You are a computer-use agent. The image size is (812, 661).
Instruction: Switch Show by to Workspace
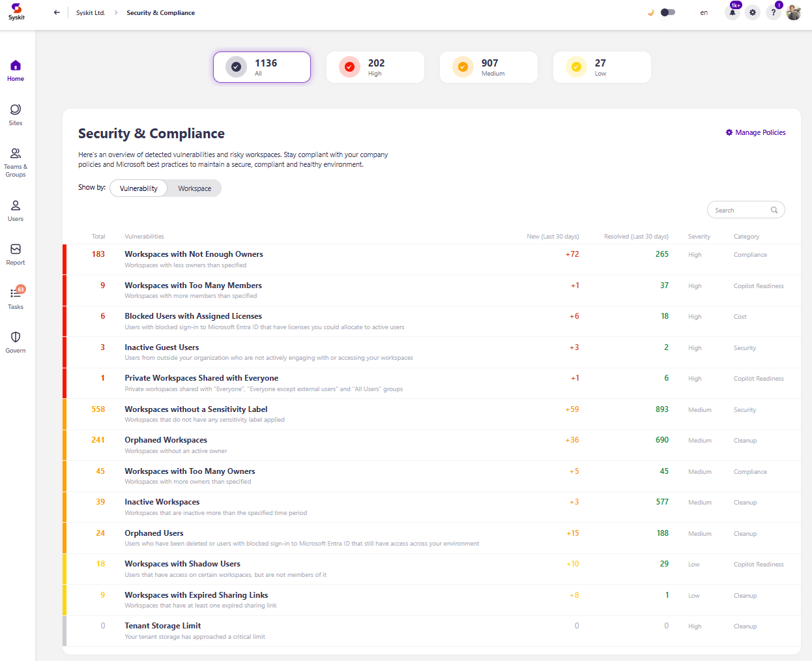point(194,188)
